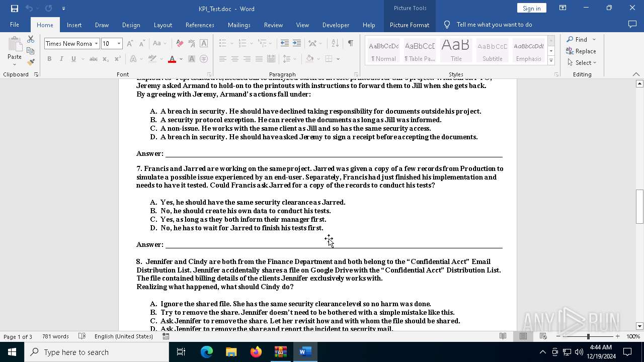Activate the Format Painter brush
The image size is (644, 362).
pos(31,62)
